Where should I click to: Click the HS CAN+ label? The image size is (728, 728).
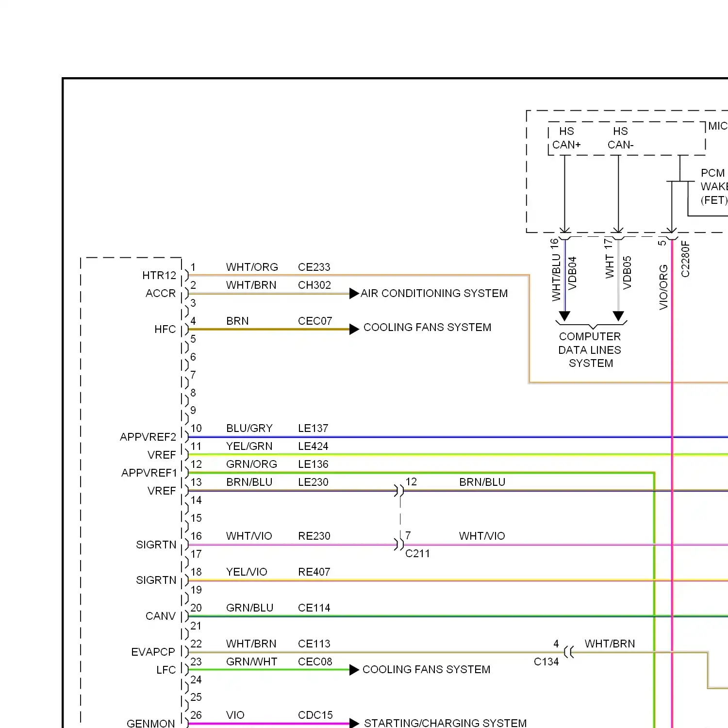pyautogui.click(x=566, y=138)
